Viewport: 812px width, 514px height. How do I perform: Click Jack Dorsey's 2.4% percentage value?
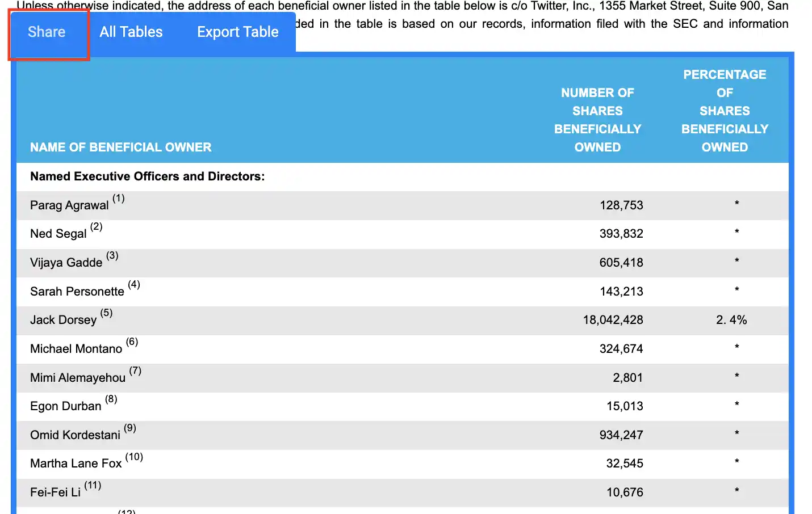[x=731, y=320]
